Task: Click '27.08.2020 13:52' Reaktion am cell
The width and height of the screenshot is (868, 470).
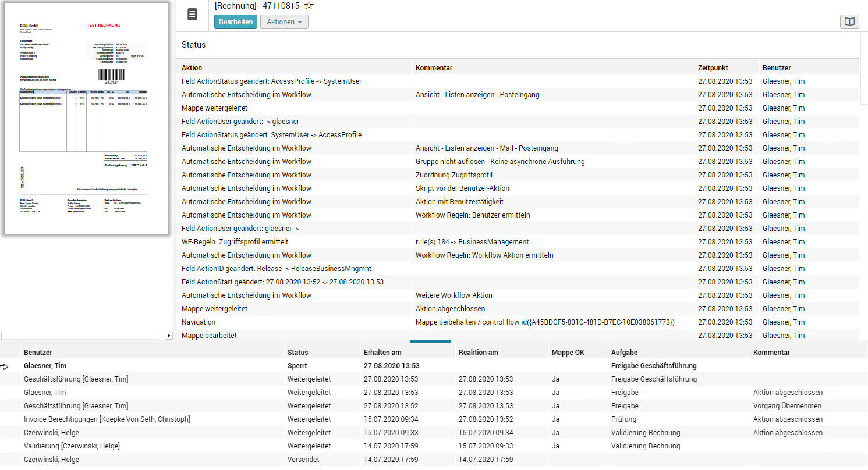Action: click(x=486, y=419)
